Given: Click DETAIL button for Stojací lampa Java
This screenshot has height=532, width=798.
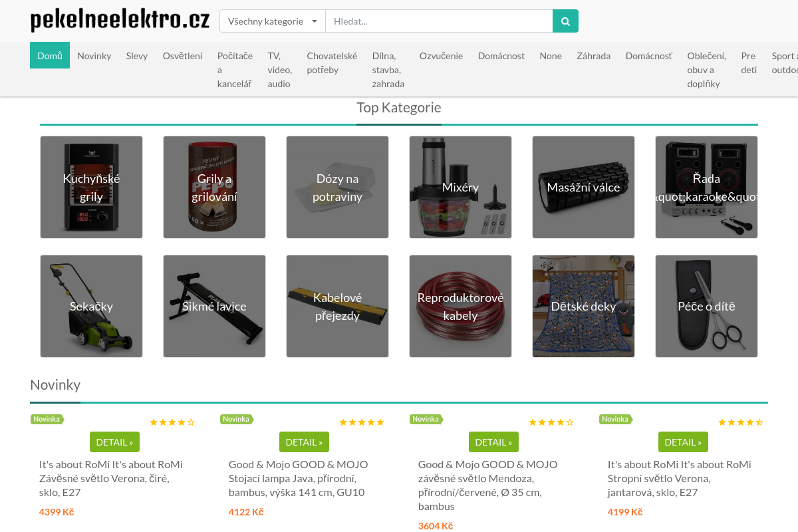Looking at the screenshot, I should 304,442.
